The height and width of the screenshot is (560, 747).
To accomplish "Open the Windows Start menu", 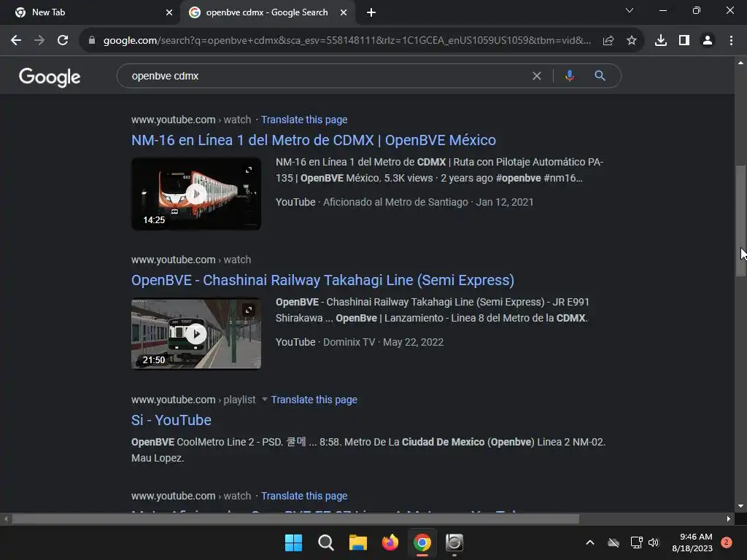I will [x=293, y=542].
